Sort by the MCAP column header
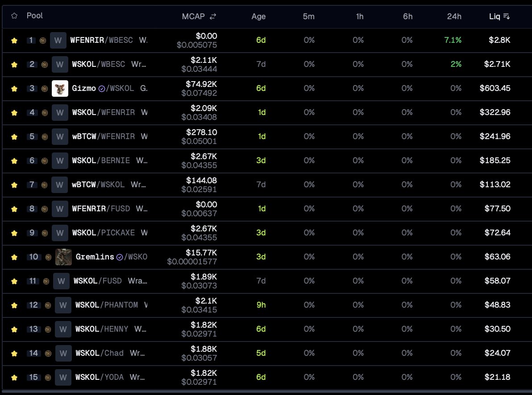 pyautogui.click(x=193, y=16)
